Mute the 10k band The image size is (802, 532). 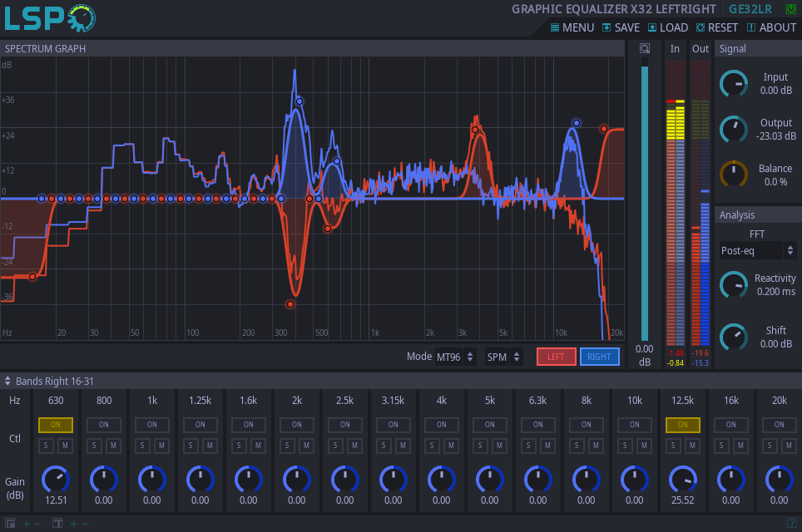click(644, 446)
